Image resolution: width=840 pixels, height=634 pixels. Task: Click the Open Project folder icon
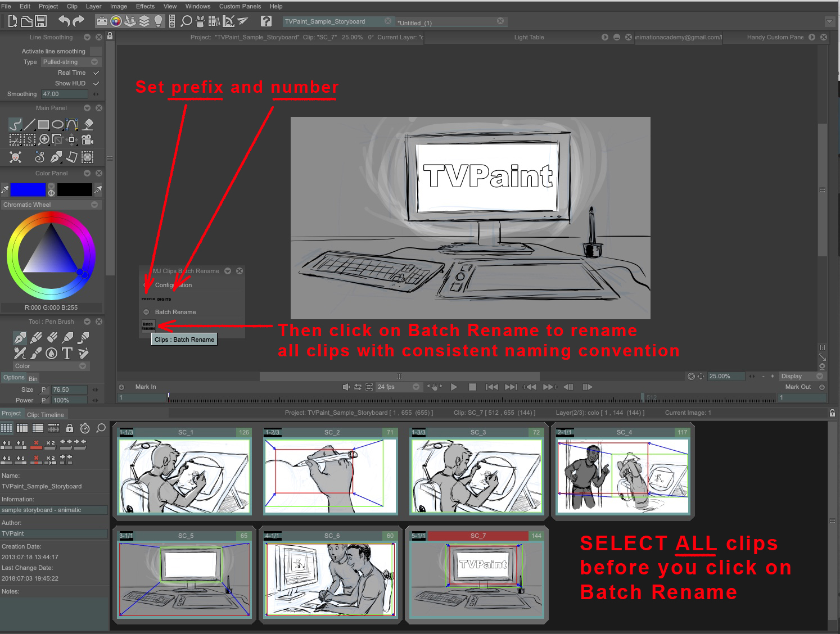tap(26, 21)
